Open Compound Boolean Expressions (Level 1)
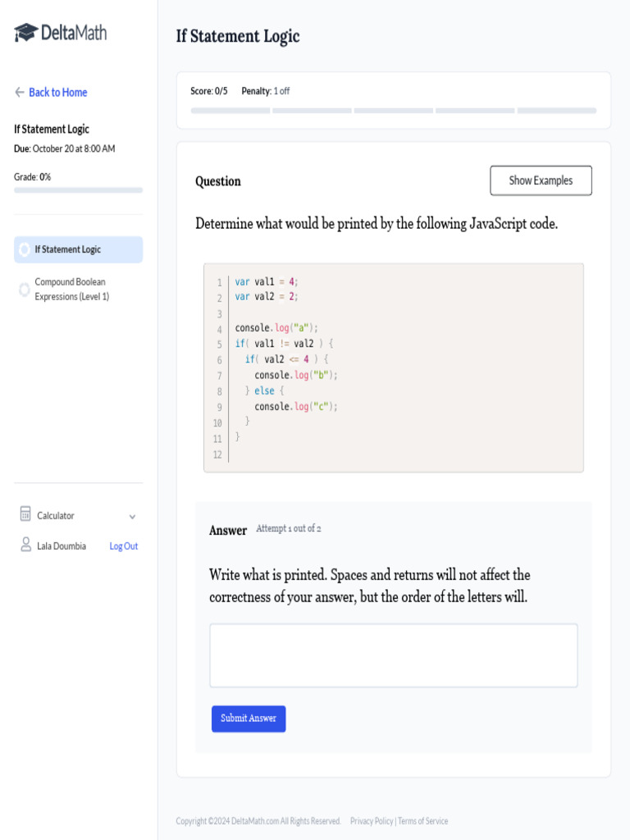 [x=71, y=289]
